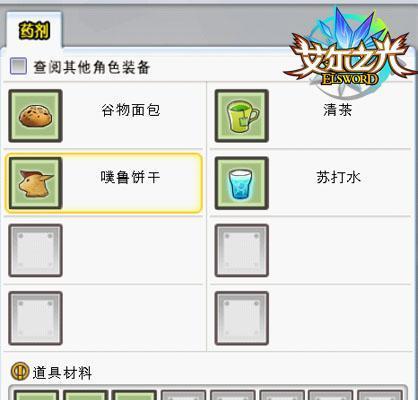Screen dimensions: 418x400
Task: Select the grain bread item icon
Action: pos(35,116)
